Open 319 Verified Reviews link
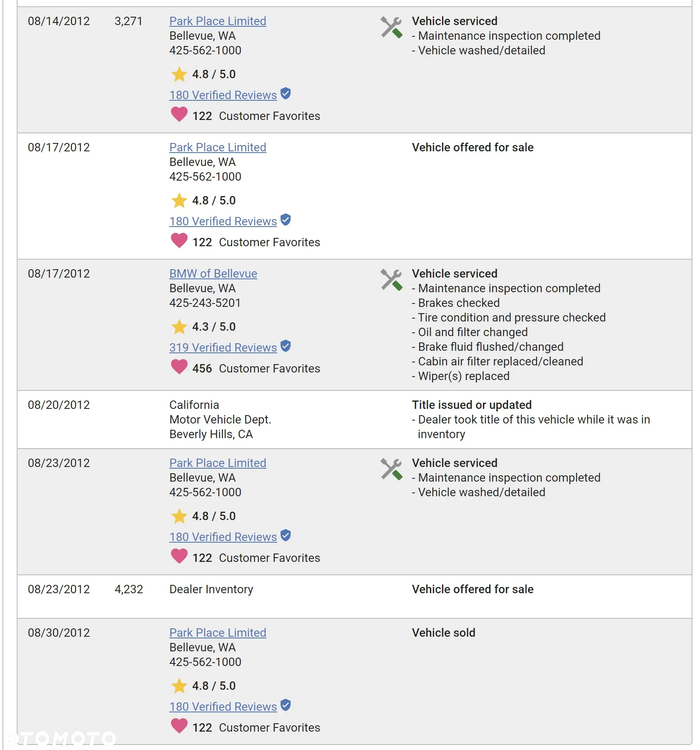This screenshot has width=700, height=750. point(223,347)
